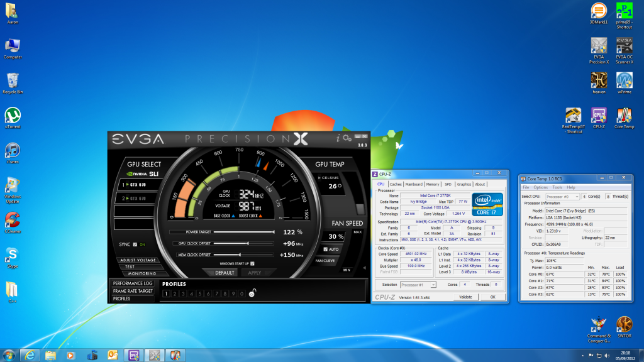Open the Options menu in Core Temp
Image resolution: width=644 pixels, height=362 pixels.
point(540,187)
